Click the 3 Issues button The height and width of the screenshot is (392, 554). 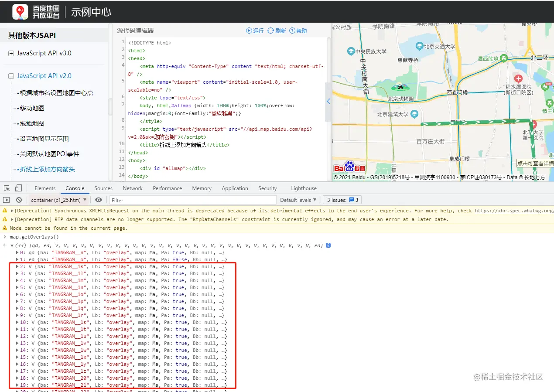click(342, 200)
